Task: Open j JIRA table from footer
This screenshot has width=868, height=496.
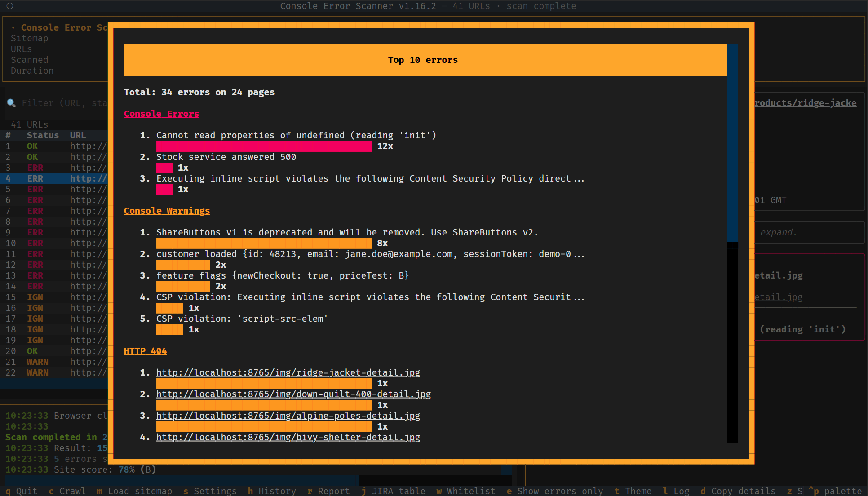Action: (393, 491)
